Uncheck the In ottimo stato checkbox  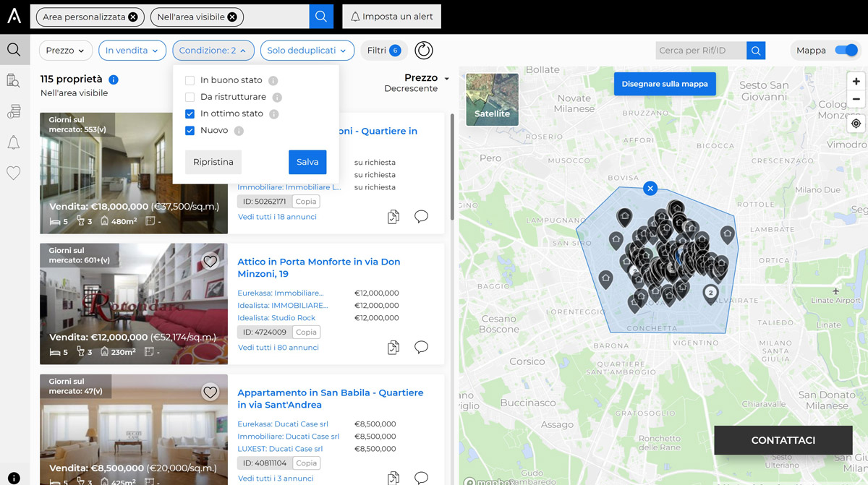point(190,113)
